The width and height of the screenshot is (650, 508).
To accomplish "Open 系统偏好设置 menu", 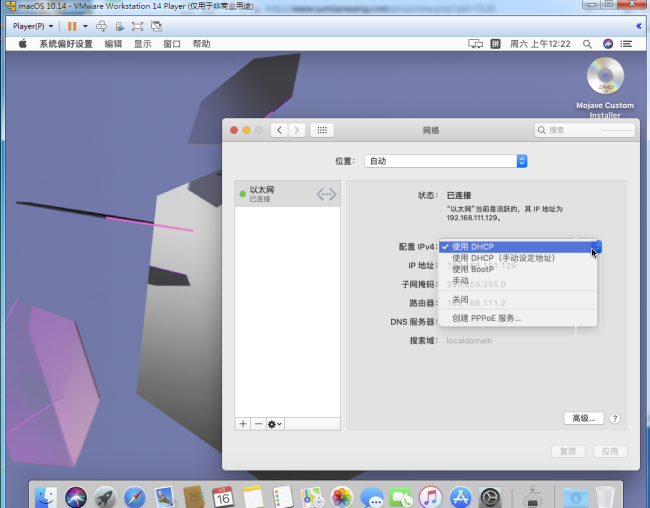I will [66, 44].
